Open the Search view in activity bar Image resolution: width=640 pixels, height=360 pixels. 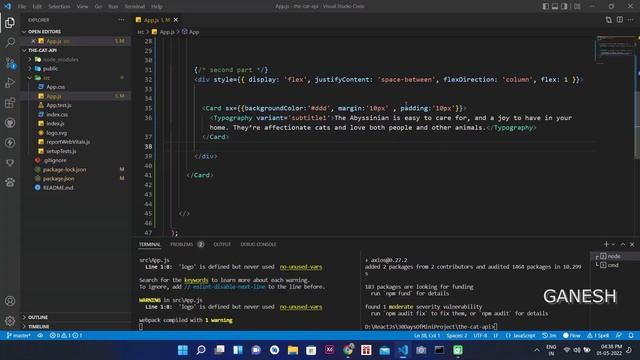click(10, 42)
